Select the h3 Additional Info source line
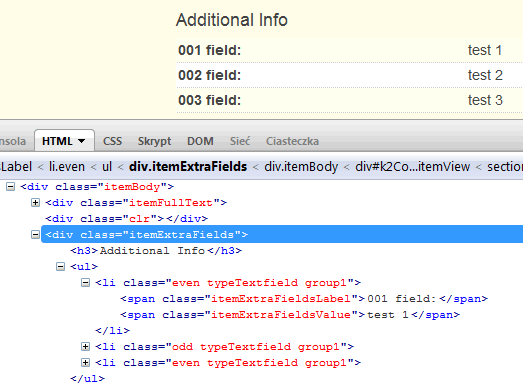The width and height of the screenshot is (523, 385). click(x=156, y=251)
